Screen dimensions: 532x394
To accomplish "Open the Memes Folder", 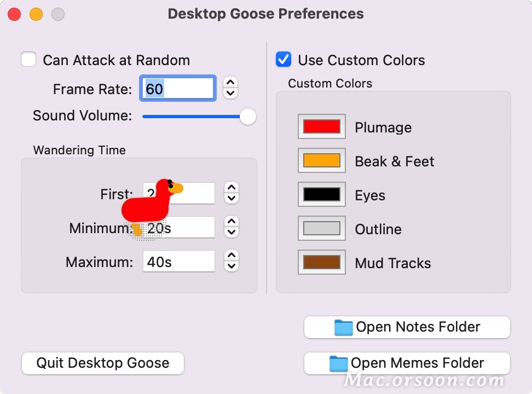I will click(407, 363).
